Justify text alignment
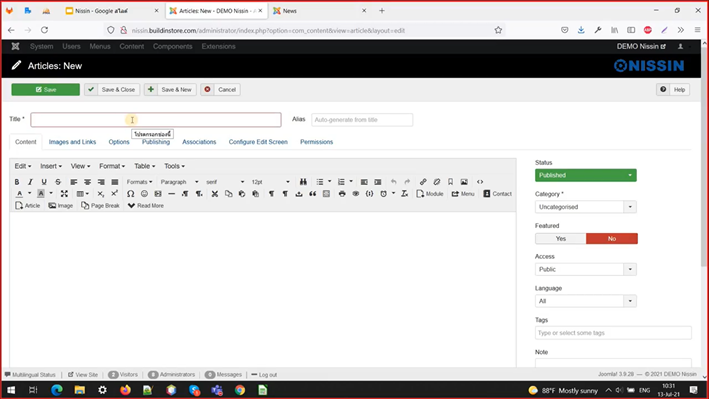709x399 pixels. click(115, 182)
